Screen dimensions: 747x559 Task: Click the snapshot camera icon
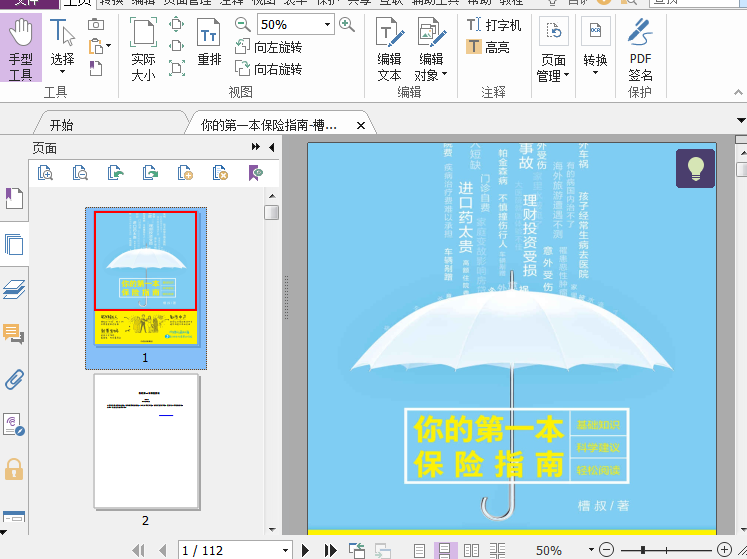(96, 24)
